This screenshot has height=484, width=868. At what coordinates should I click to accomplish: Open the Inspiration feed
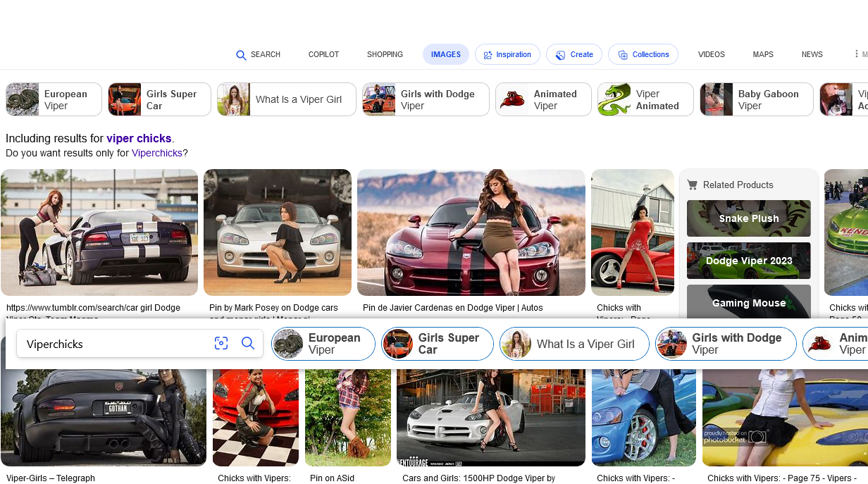pos(507,54)
